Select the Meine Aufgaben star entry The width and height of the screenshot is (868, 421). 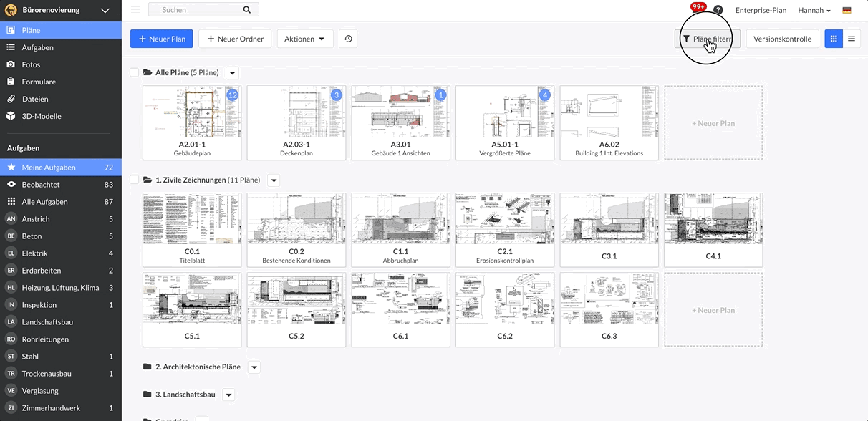(x=61, y=168)
